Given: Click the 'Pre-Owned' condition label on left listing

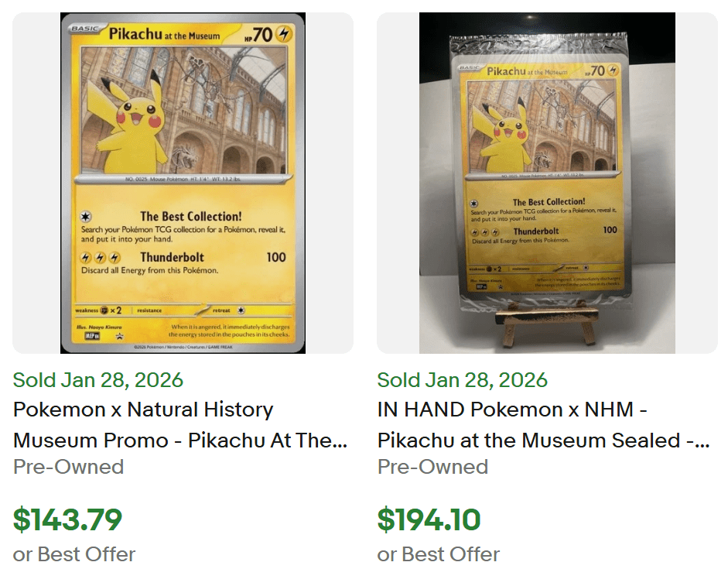Looking at the screenshot, I should point(68,467).
